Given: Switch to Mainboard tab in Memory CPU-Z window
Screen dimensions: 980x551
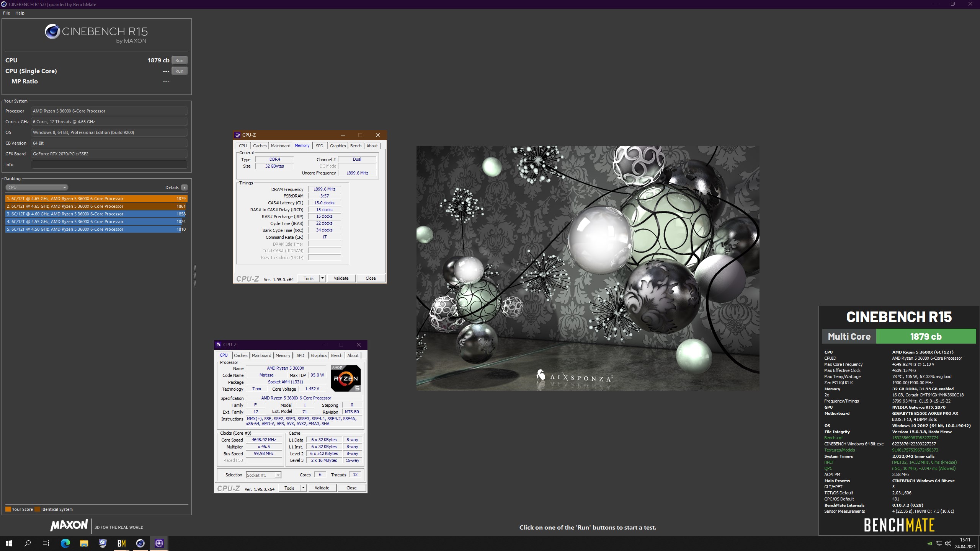Looking at the screenshot, I should (x=281, y=146).
